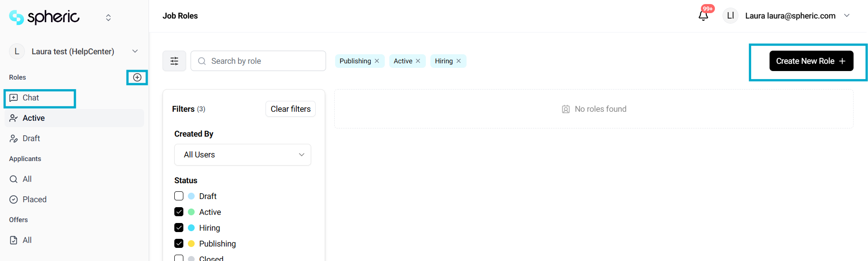Click the LI user avatar
This screenshot has height=261, width=868.
click(730, 16)
